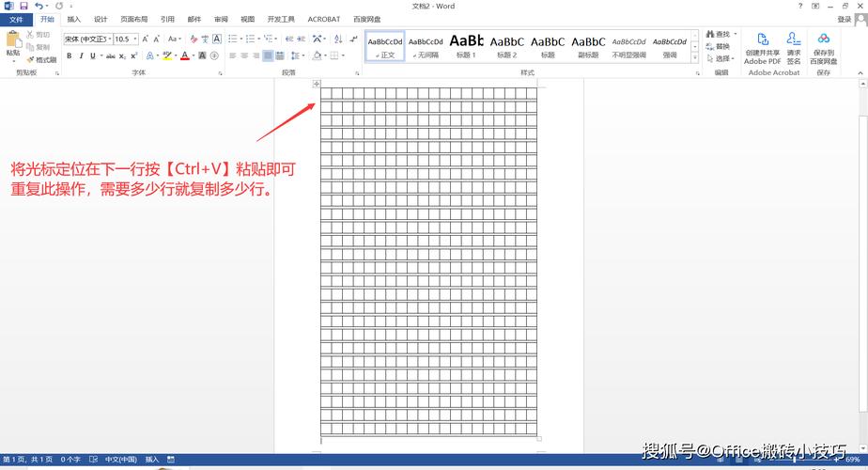Click the 登录 sign-in link
This screenshot has height=470, width=868.
point(844,19)
